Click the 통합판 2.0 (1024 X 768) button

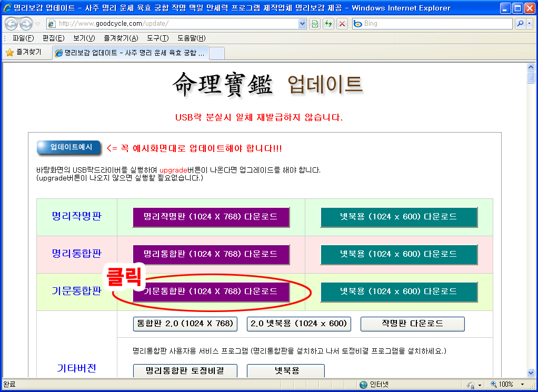click(185, 324)
